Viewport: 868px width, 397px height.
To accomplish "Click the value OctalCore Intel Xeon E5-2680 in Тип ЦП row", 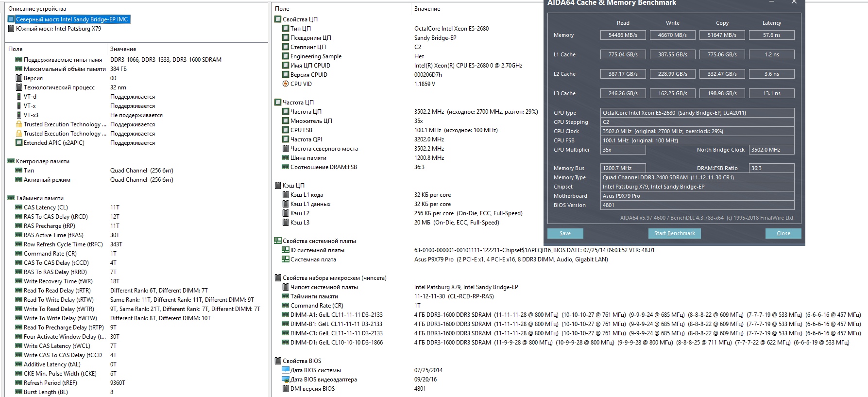I will pos(451,29).
